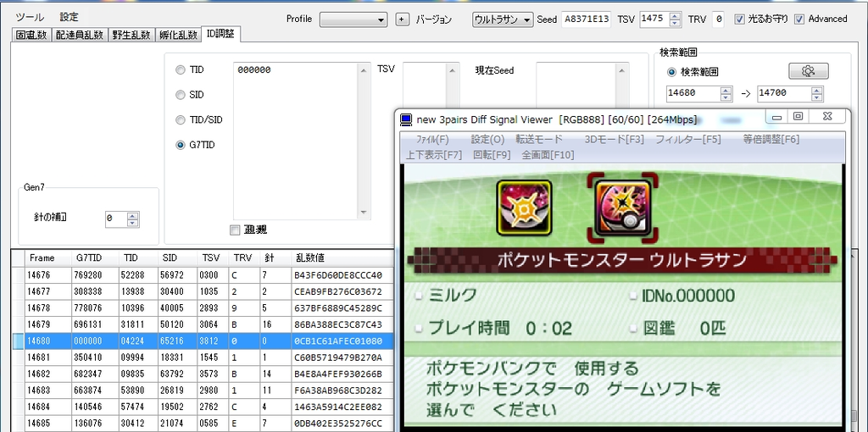Click the TRV column header in results table
The image size is (868, 432).
coord(244,258)
